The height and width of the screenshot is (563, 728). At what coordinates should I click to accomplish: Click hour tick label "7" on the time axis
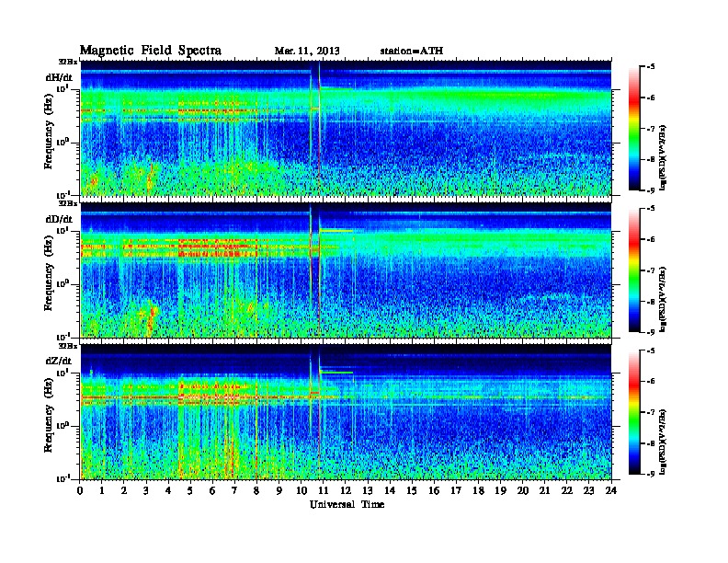coord(235,490)
